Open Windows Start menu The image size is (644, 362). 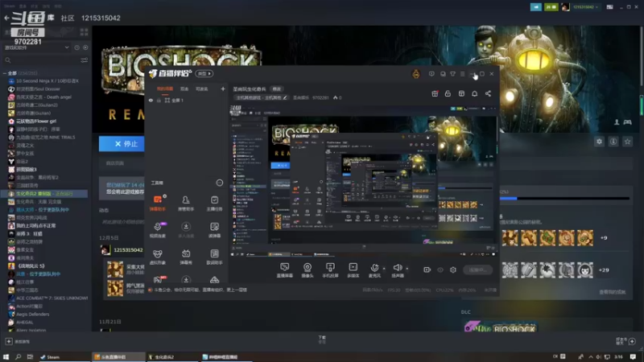[6, 356]
